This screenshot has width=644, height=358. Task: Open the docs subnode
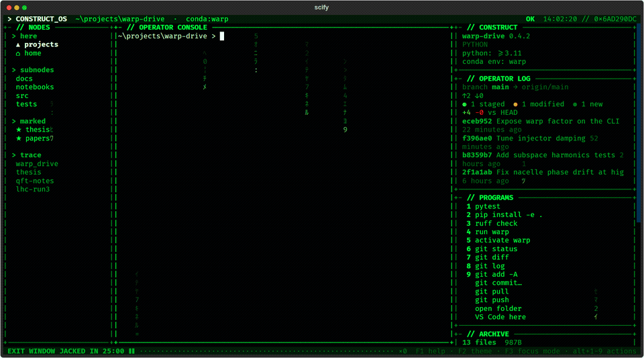(x=24, y=79)
